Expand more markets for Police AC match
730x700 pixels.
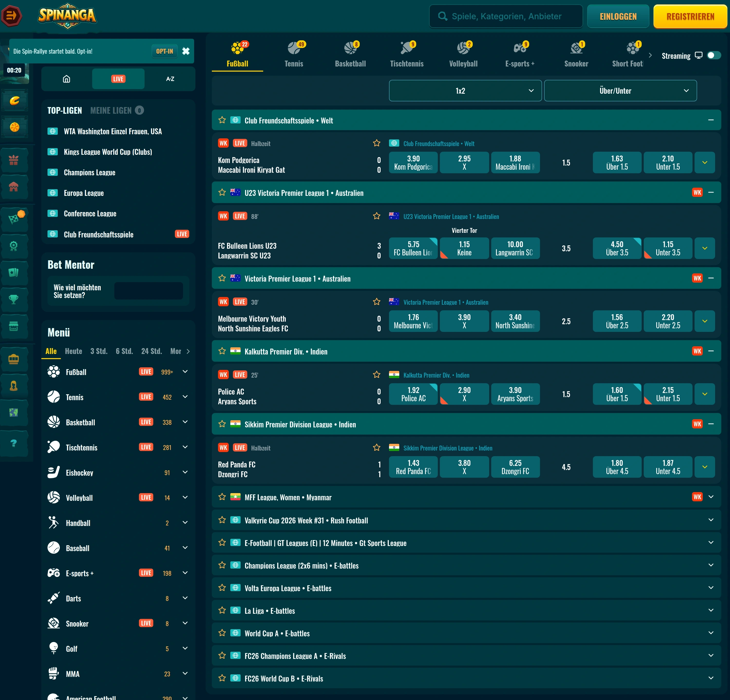[705, 394]
